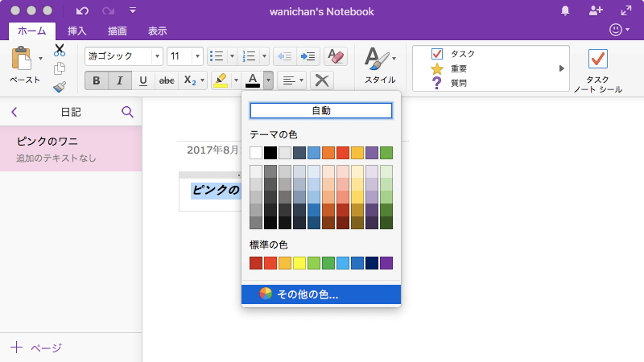This screenshot has width=644, height=362.
Task: Click the Redo arrow icon
Action: 109,11
